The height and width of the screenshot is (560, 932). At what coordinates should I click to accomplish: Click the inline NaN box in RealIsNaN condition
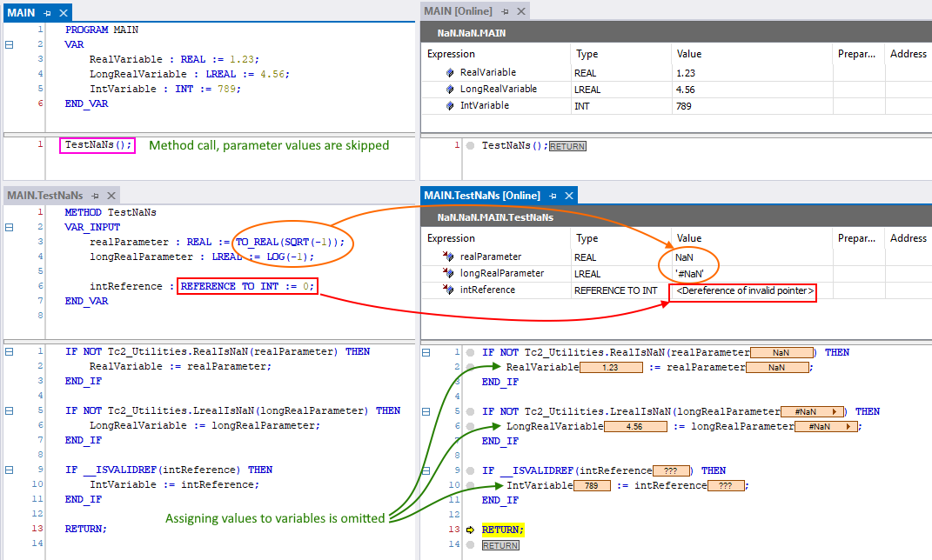click(781, 353)
